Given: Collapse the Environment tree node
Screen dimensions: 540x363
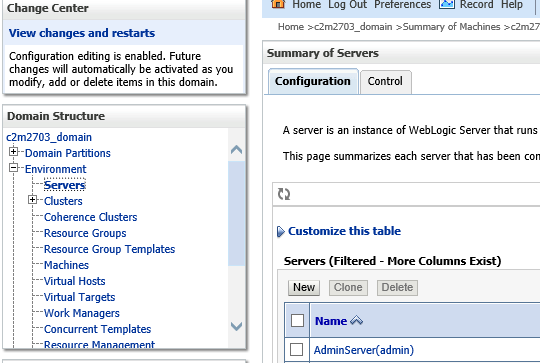Looking at the screenshot, I should click(13, 168).
